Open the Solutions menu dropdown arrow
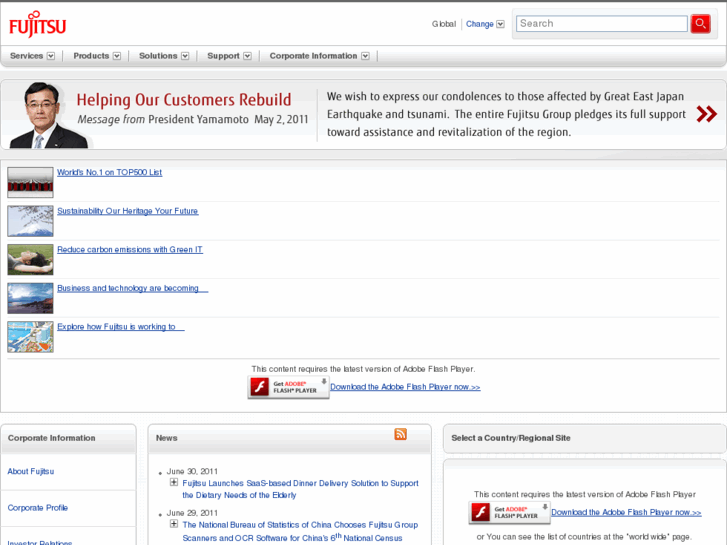The width and height of the screenshot is (727, 545). (185, 56)
